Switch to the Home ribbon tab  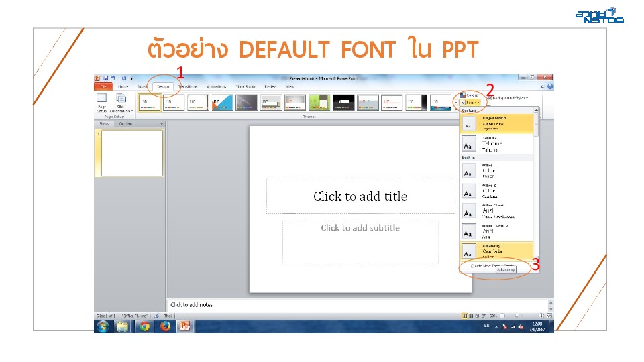(123, 86)
